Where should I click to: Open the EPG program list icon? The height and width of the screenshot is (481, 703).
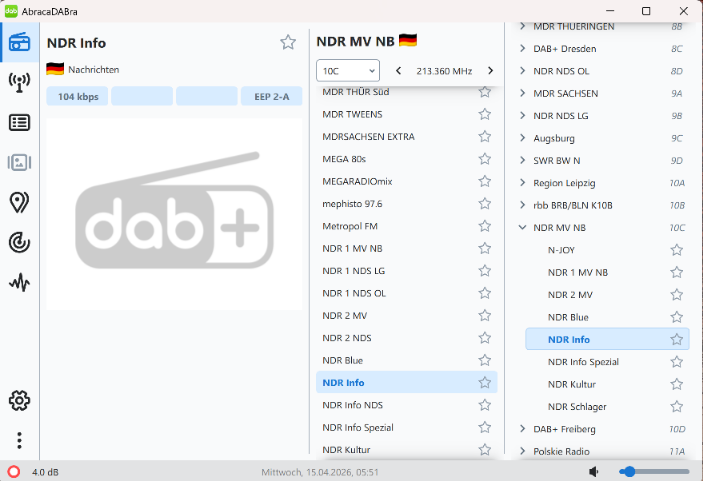pos(19,122)
